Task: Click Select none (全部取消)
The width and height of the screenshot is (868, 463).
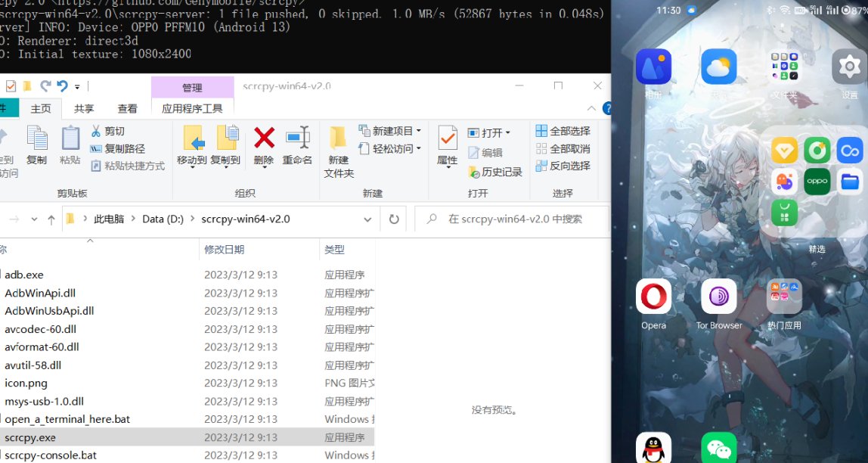Action: [563, 148]
